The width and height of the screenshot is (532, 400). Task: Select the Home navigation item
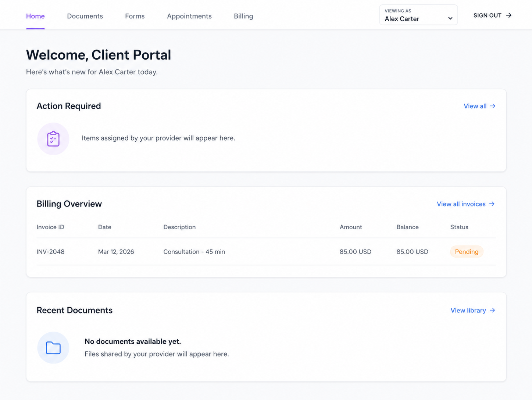(35, 16)
